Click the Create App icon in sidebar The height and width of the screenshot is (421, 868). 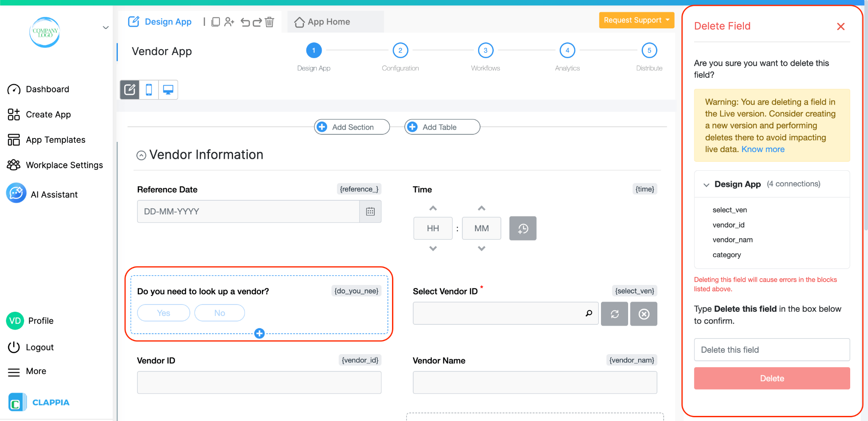click(x=14, y=114)
